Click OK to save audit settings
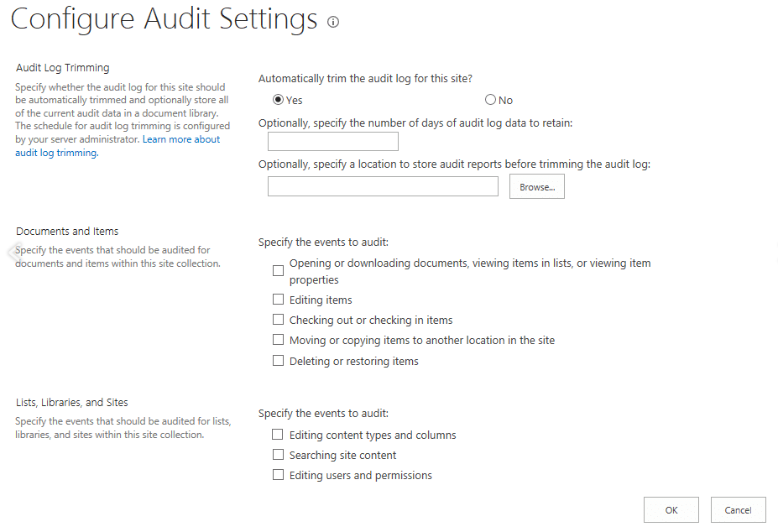This screenshot has width=778, height=532. click(x=671, y=510)
